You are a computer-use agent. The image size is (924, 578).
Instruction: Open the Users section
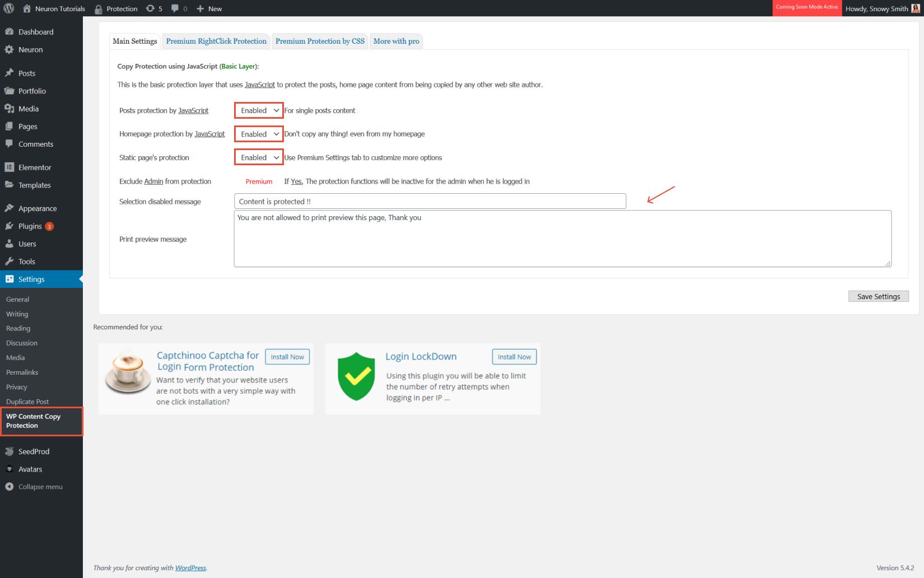click(26, 244)
